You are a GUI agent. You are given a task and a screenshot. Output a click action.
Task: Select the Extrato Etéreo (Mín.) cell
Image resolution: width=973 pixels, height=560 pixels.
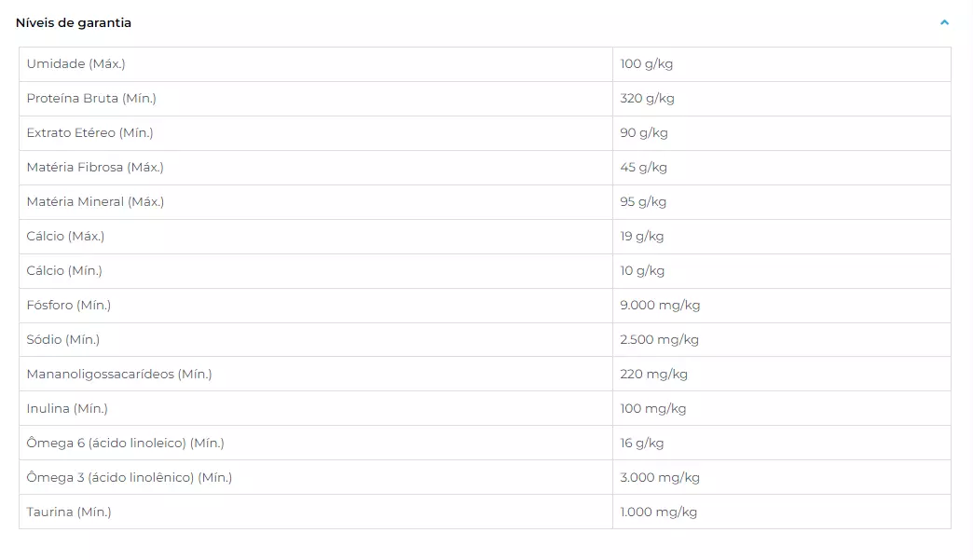[x=316, y=132]
